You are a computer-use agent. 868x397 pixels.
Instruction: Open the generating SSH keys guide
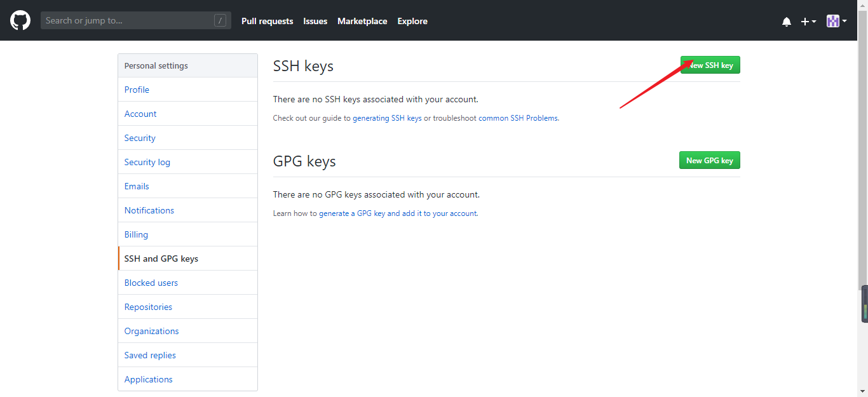(x=387, y=118)
